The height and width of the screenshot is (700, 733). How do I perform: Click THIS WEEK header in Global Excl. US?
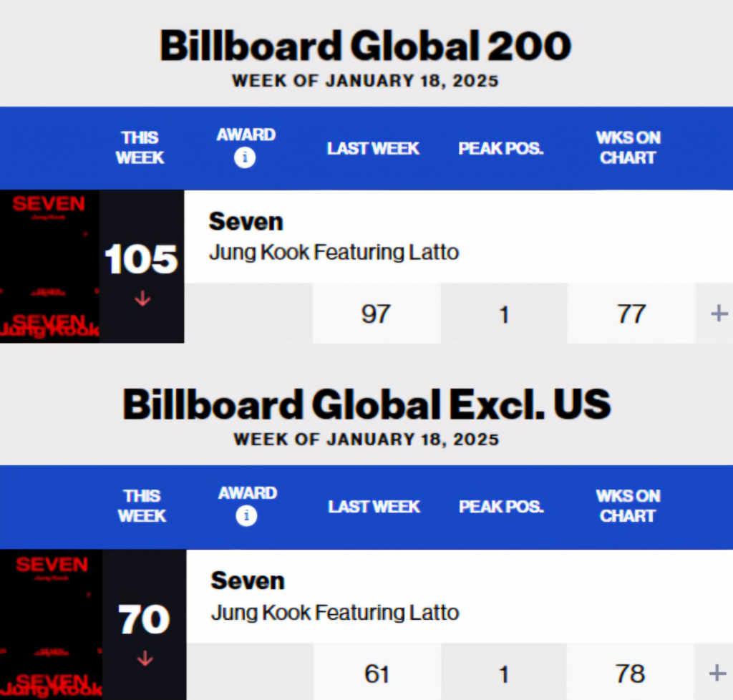pos(142,505)
